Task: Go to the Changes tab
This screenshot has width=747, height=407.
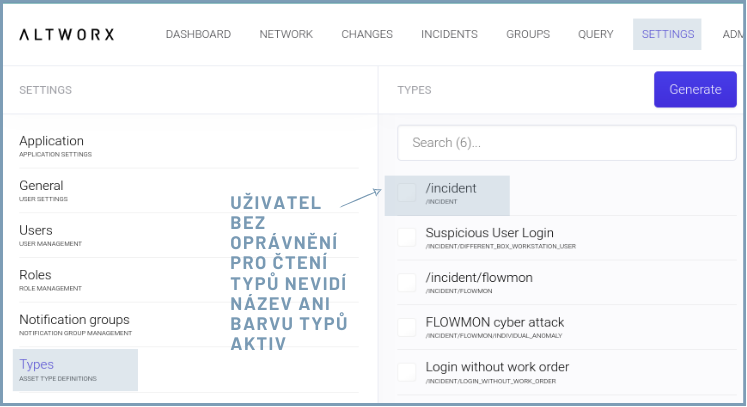Action: [367, 34]
